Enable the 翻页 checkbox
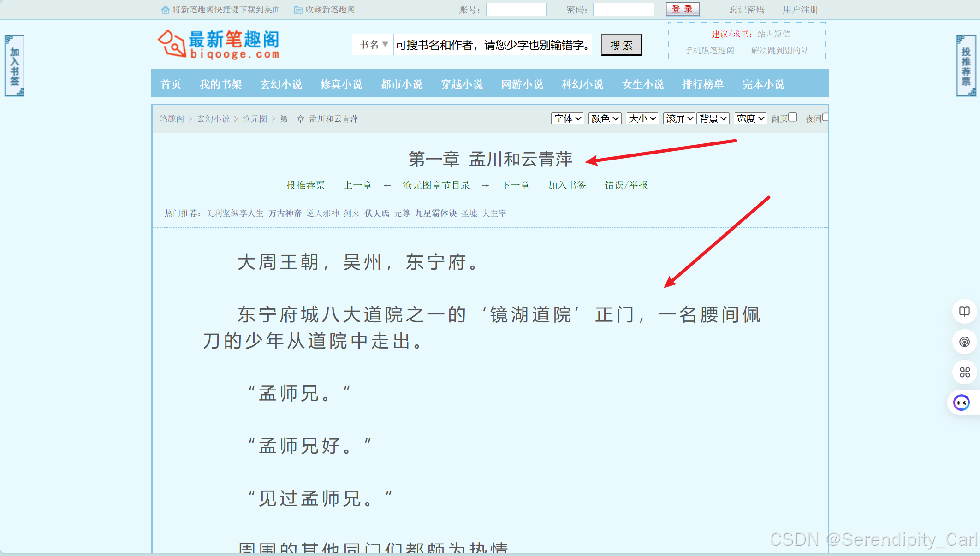Screen dimensions: 980x556 [x=793, y=117]
